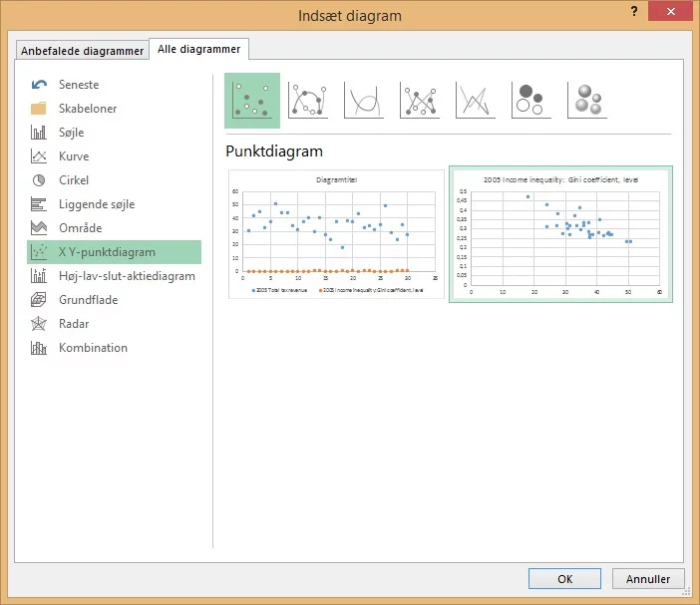Close the Indsæt diagram dialog
Image resolution: width=700 pixels, height=605 pixels.
(x=670, y=11)
